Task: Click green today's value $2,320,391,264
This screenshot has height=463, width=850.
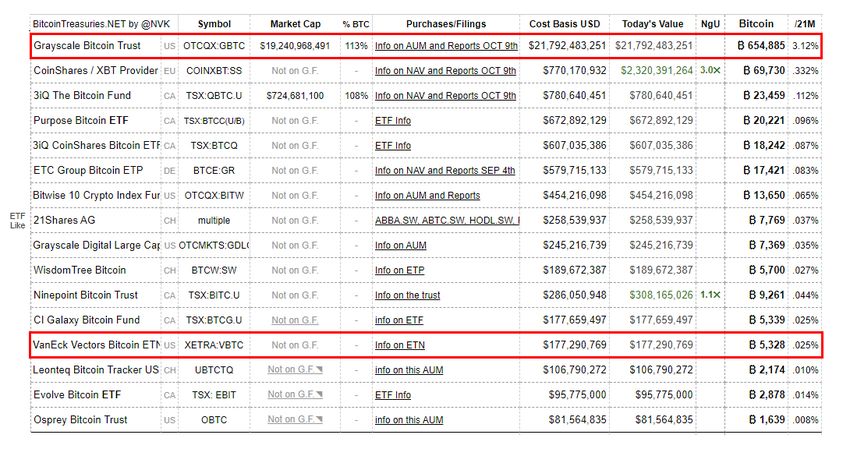Action: coord(656,71)
